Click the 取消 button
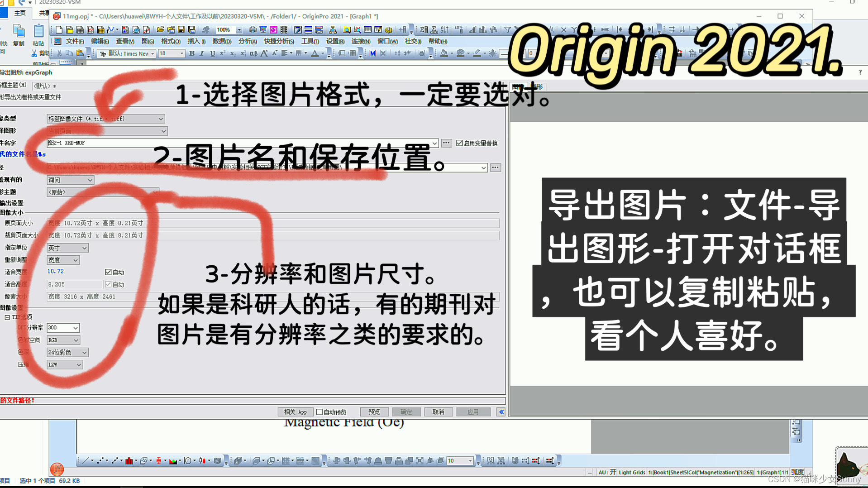The height and width of the screenshot is (488, 868). [438, 412]
